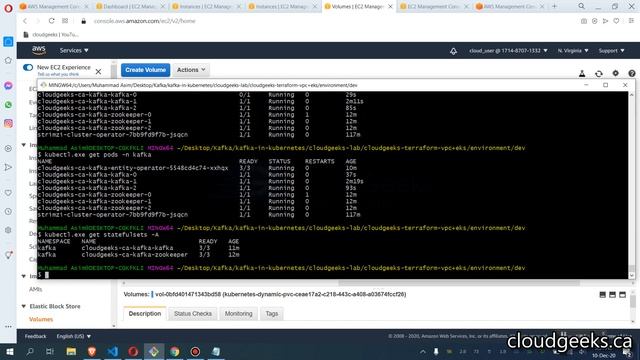Open Windows taskbar search
Screen dimensions: 640x360
(x=30, y=351)
